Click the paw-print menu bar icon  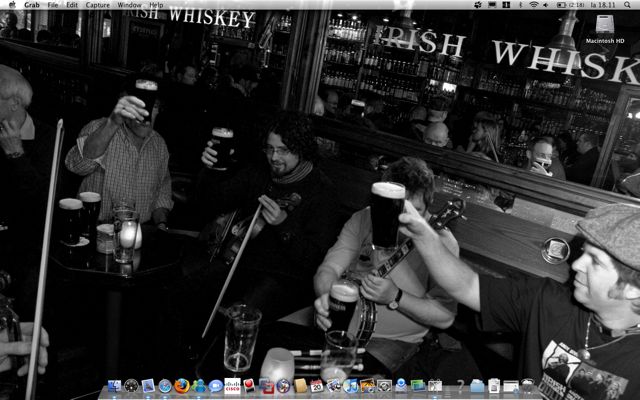click(x=478, y=5)
